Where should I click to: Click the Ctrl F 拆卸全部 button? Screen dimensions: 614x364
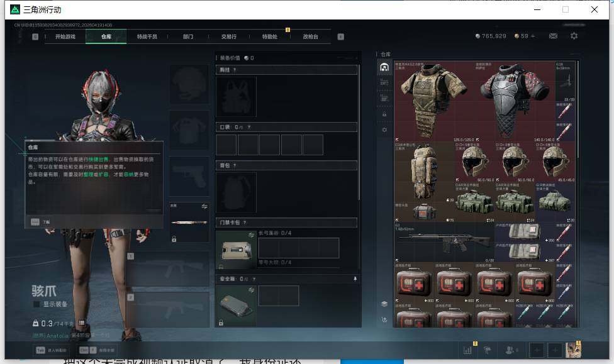[97, 350]
